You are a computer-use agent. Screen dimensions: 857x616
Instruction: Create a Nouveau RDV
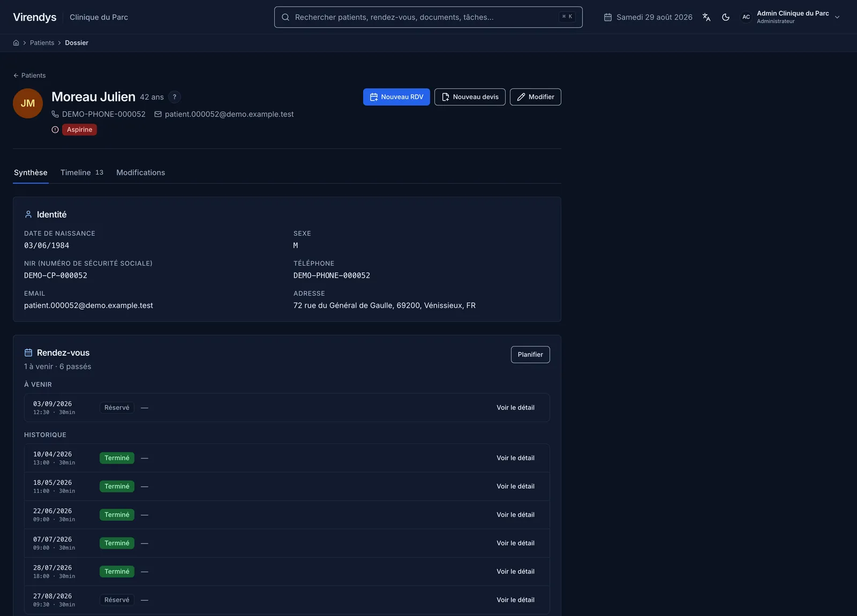click(396, 97)
